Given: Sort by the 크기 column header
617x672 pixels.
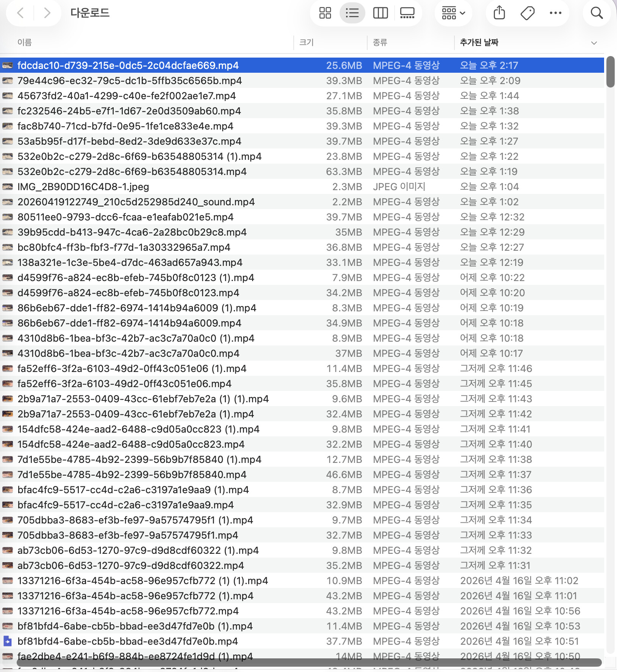Looking at the screenshot, I should (306, 42).
